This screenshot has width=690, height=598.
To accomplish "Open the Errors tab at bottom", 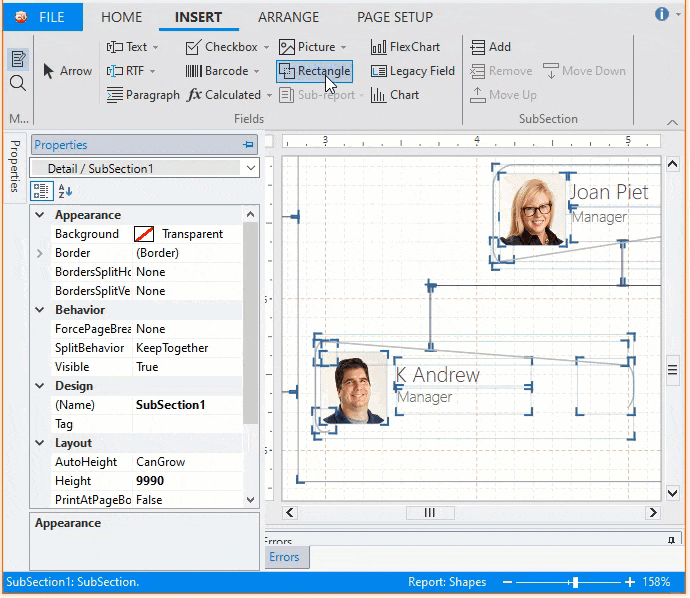I will 284,557.
